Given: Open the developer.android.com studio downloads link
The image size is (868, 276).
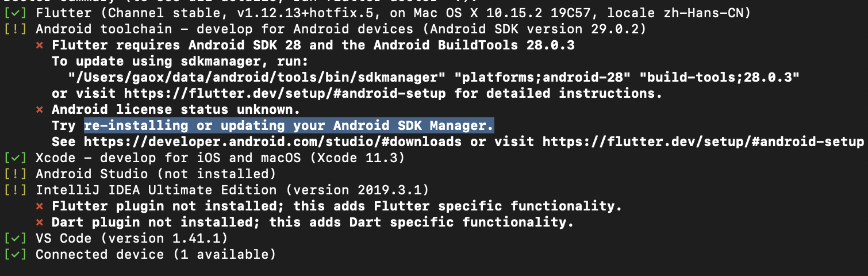Looking at the screenshot, I should click(x=272, y=141).
